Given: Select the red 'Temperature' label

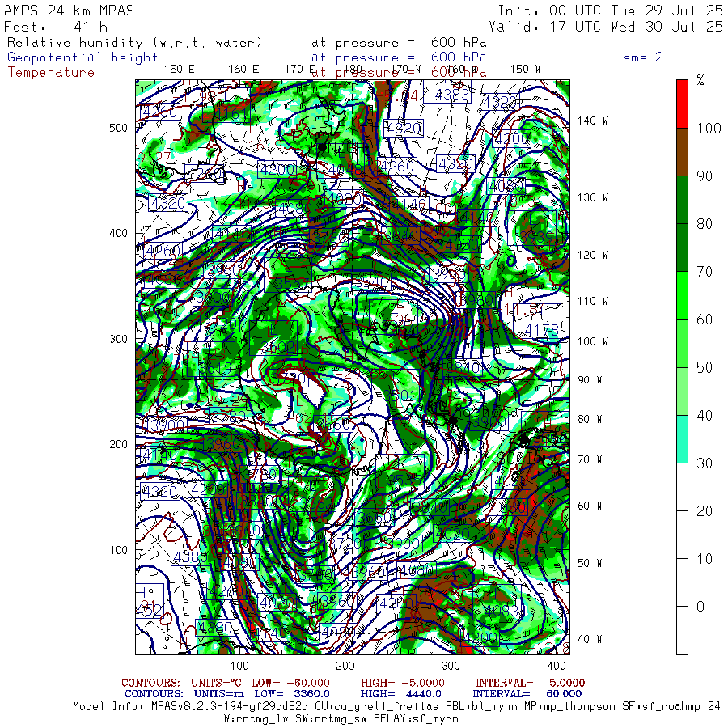Looking at the screenshot, I should point(51,73).
